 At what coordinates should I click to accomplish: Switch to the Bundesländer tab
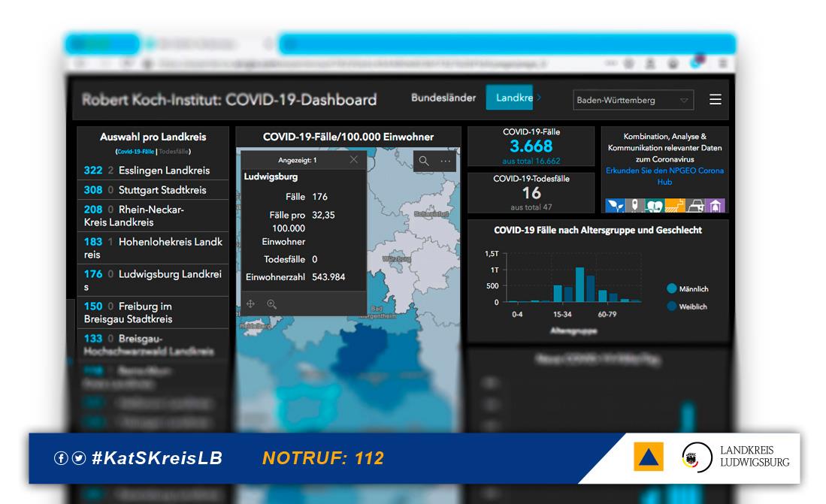[x=443, y=98]
